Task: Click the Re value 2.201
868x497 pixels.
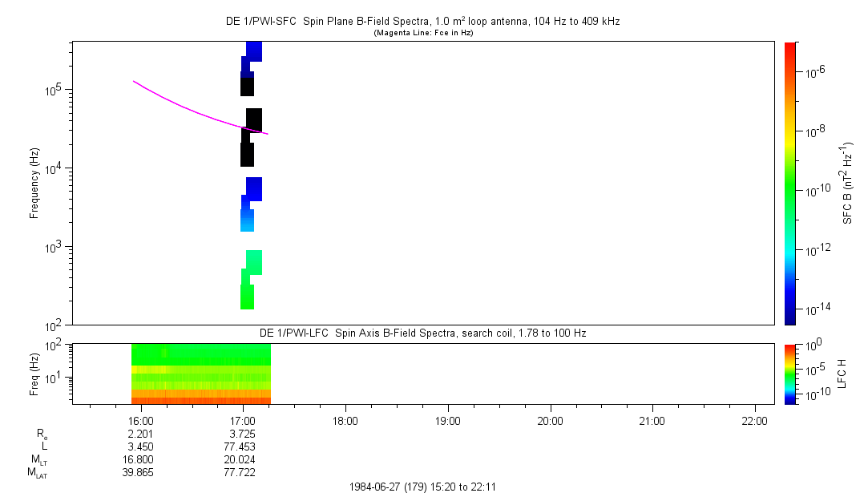Action: 141,434
